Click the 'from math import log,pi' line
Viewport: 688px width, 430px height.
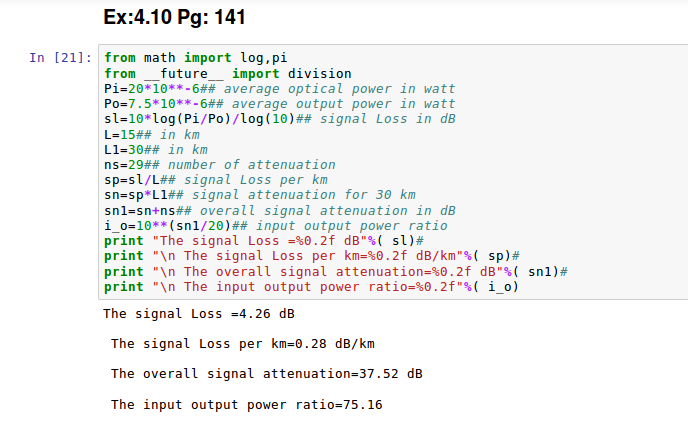pyautogui.click(x=181, y=58)
